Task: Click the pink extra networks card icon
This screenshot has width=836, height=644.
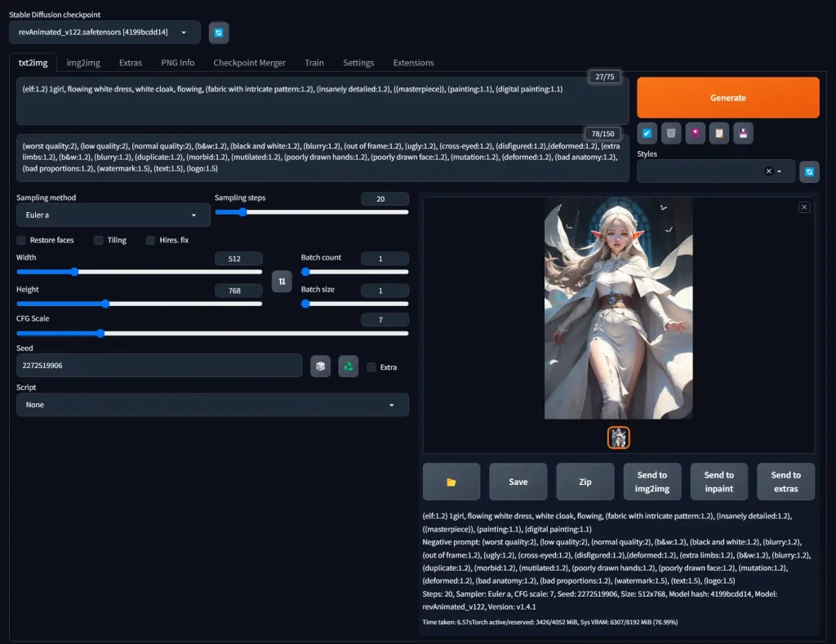Action: click(x=695, y=133)
